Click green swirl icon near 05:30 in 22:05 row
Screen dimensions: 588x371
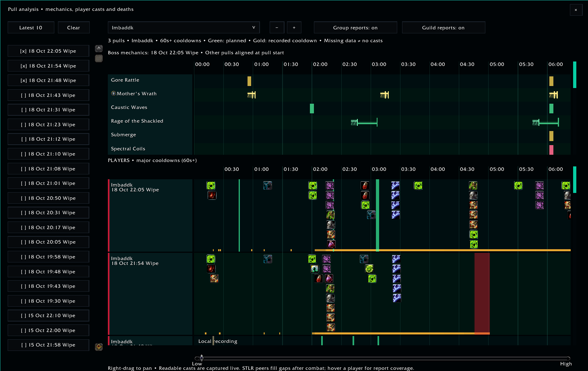[518, 185]
